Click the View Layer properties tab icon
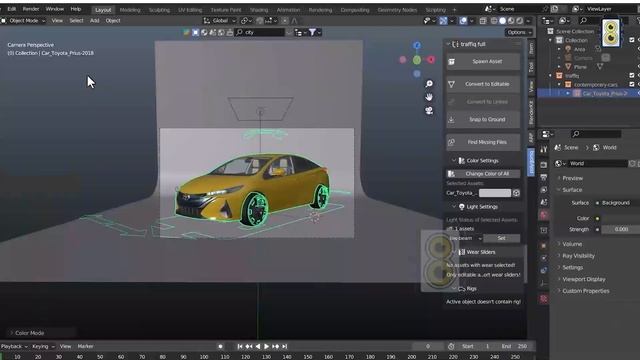The height and width of the screenshot is (360, 640). click(544, 190)
